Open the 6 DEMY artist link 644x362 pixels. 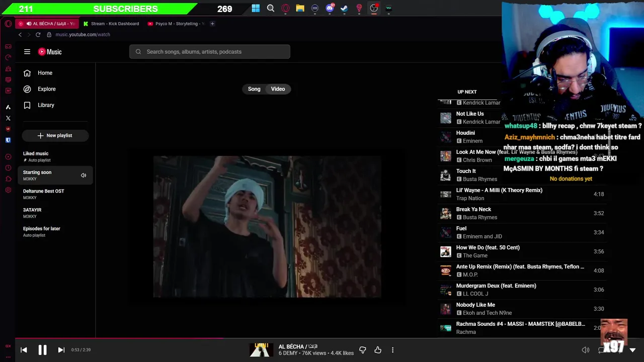[288, 353]
